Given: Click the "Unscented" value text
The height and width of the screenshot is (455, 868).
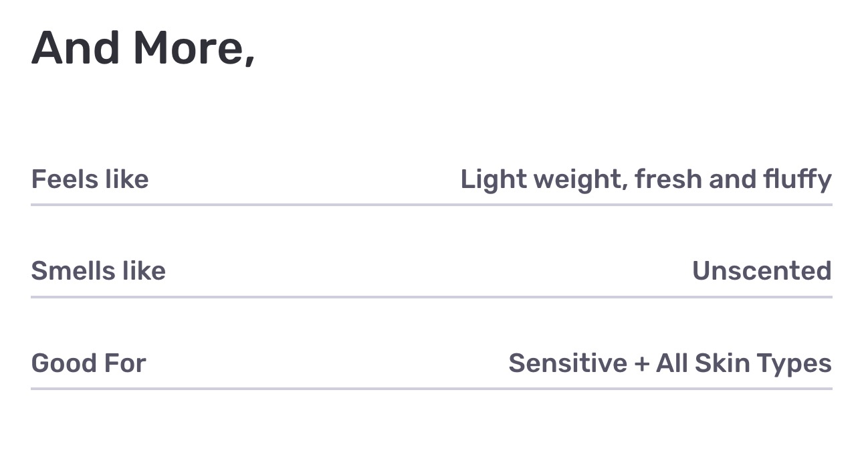Looking at the screenshot, I should click(762, 271).
